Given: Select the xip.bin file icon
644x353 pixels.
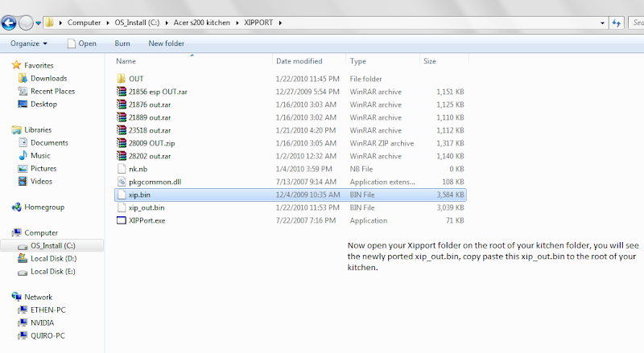Looking at the screenshot, I should (x=122, y=195).
